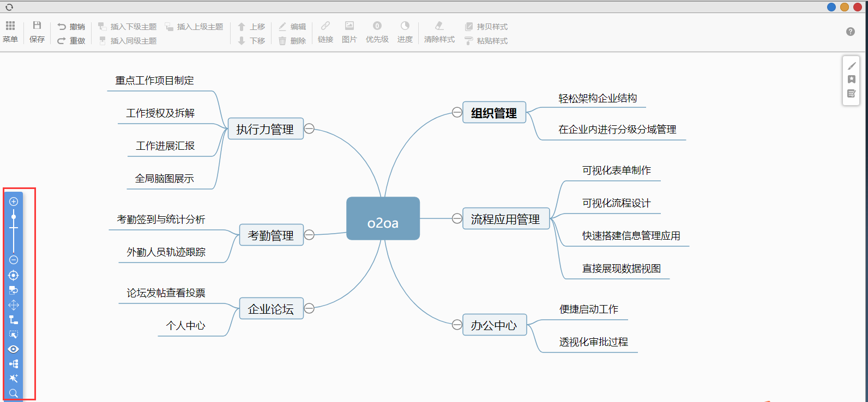Viewport: 868px width, 402px height.
Task: Click the zoom slider handle
Action: coord(14,217)
